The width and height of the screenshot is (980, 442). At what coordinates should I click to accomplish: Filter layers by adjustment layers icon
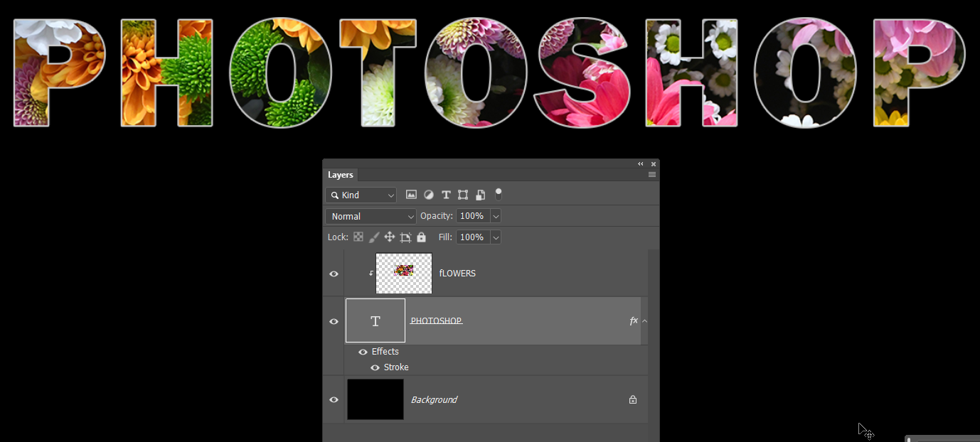click(x=429, y=194)
